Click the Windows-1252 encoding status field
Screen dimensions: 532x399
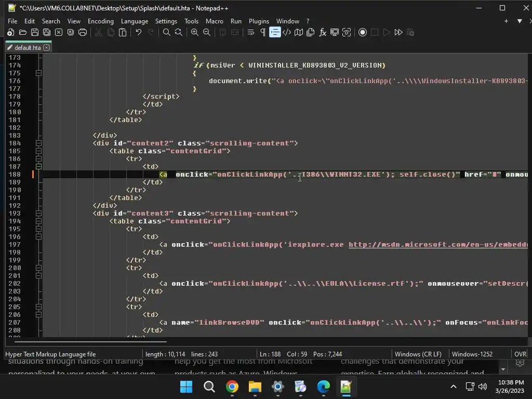472,354
